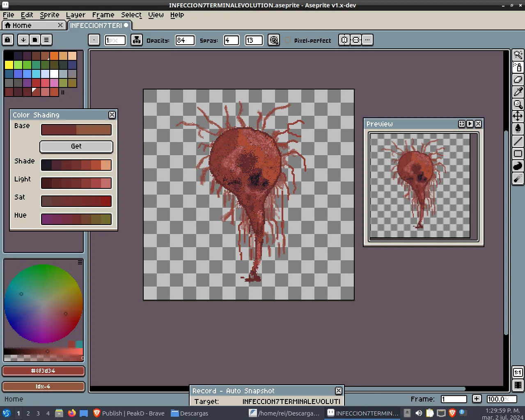This screenshot has width=525, height=420.
Task: Click the timeline toggle film icon
Action: (518, 385)
